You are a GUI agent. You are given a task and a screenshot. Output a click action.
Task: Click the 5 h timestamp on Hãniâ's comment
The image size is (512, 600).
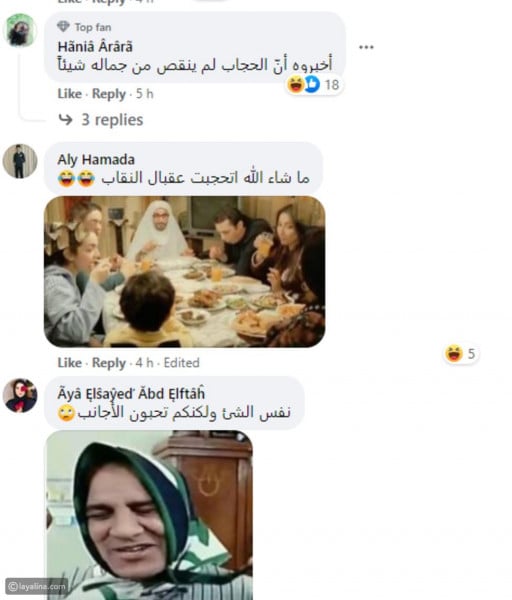tap(145, 94)
